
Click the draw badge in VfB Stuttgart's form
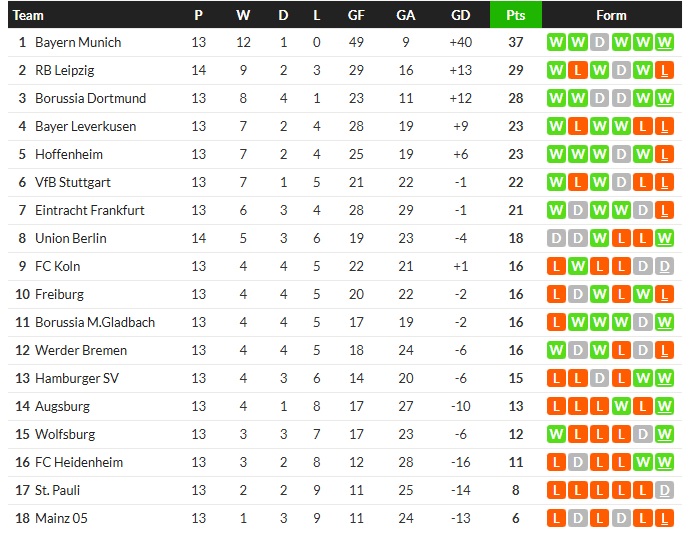621,182
